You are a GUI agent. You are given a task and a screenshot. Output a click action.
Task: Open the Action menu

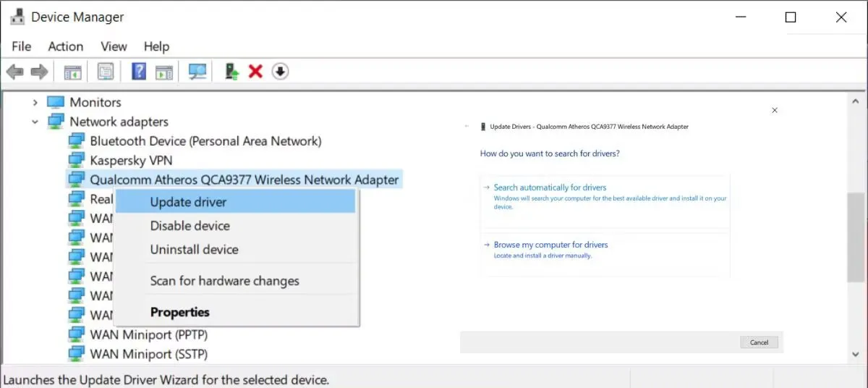(x=65, y=46)
